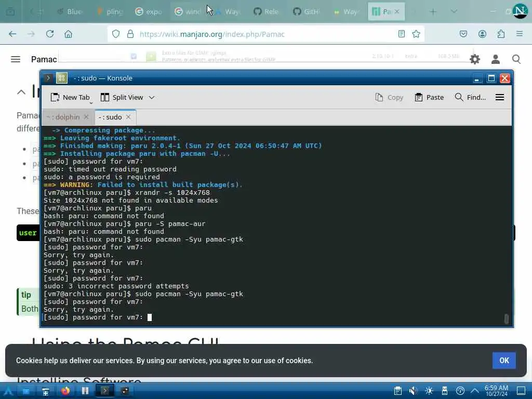Bookmark this page with the star icon

click(416, 34)
